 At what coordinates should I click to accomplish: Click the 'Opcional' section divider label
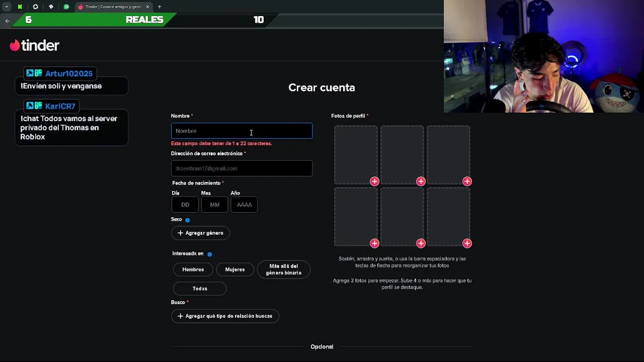point(322,346)
